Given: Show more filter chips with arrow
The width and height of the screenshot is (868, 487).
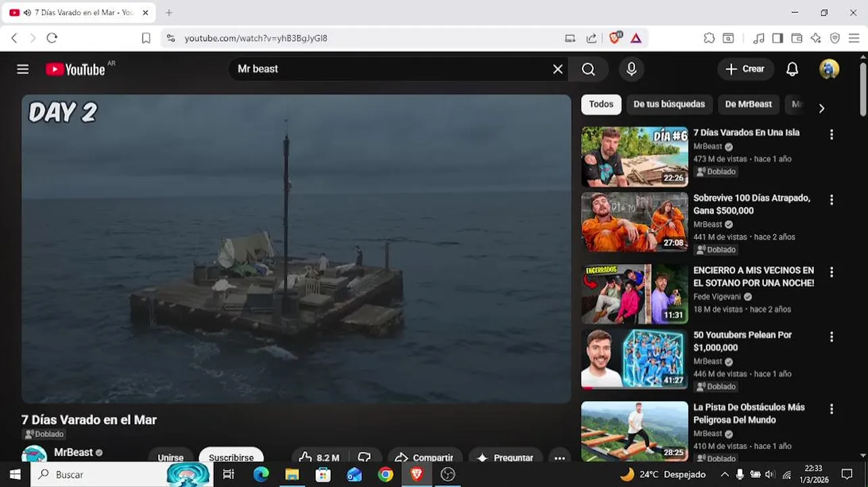Looking at the screenshot, I should coord(821,108).
